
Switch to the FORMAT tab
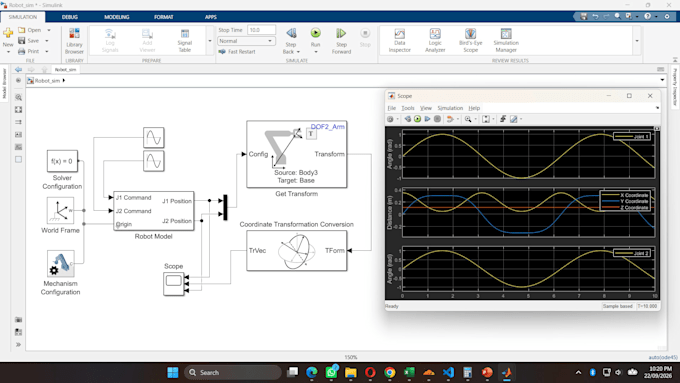163,17
